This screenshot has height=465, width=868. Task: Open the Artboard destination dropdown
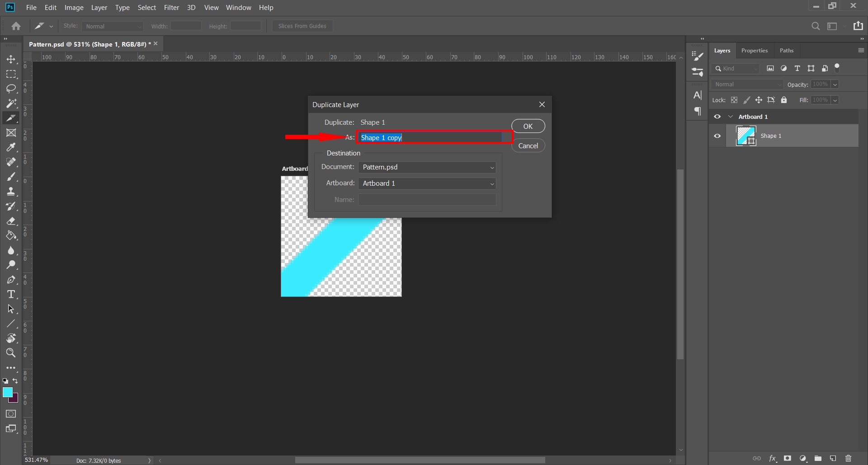(427, 183)
